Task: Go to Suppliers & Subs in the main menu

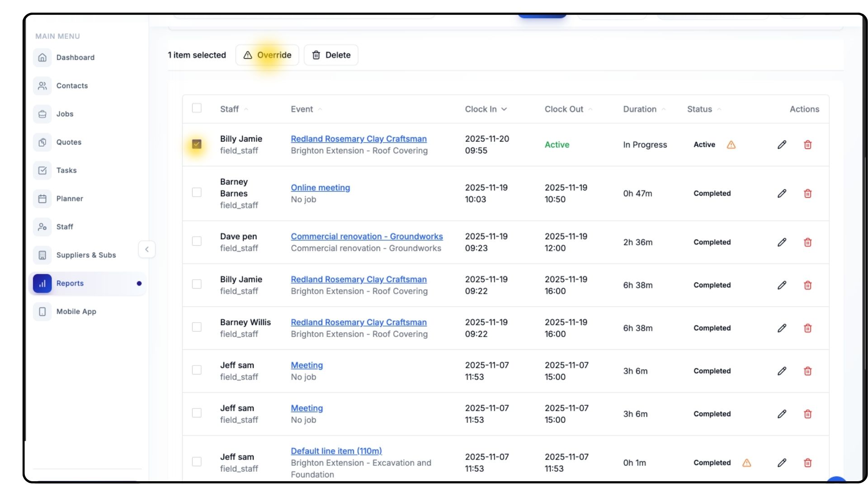Action: pos(86,255)
